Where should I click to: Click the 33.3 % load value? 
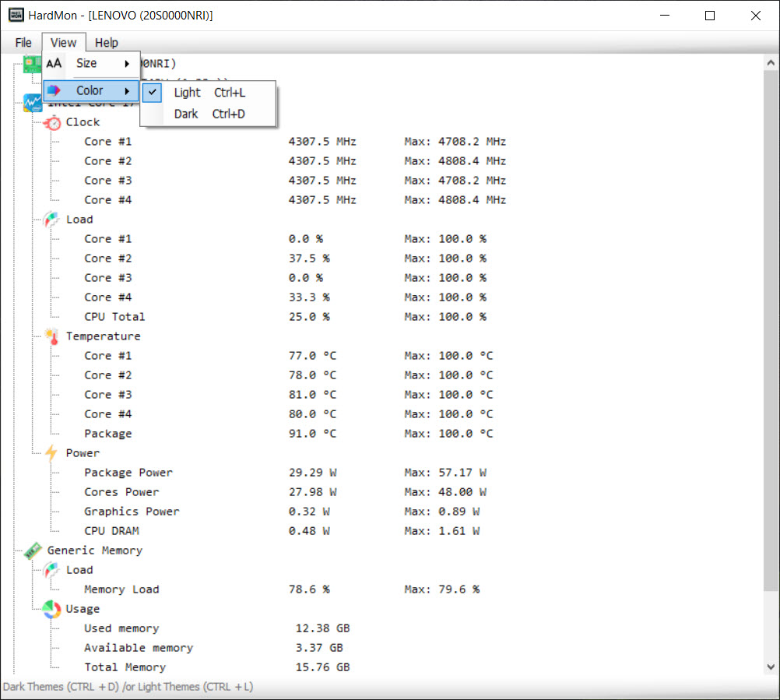[309, 297]
